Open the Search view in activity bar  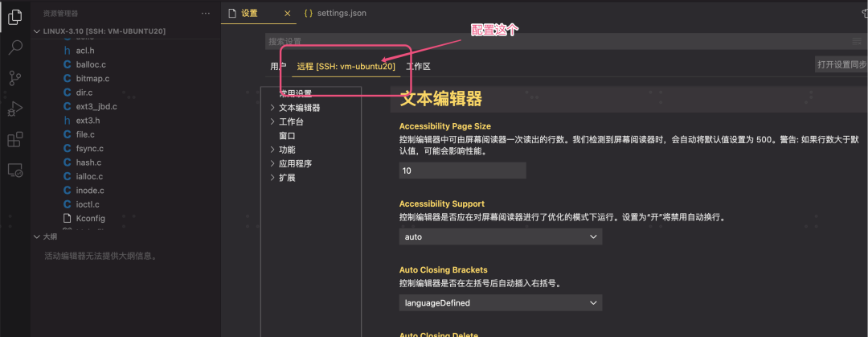[15, 47]
